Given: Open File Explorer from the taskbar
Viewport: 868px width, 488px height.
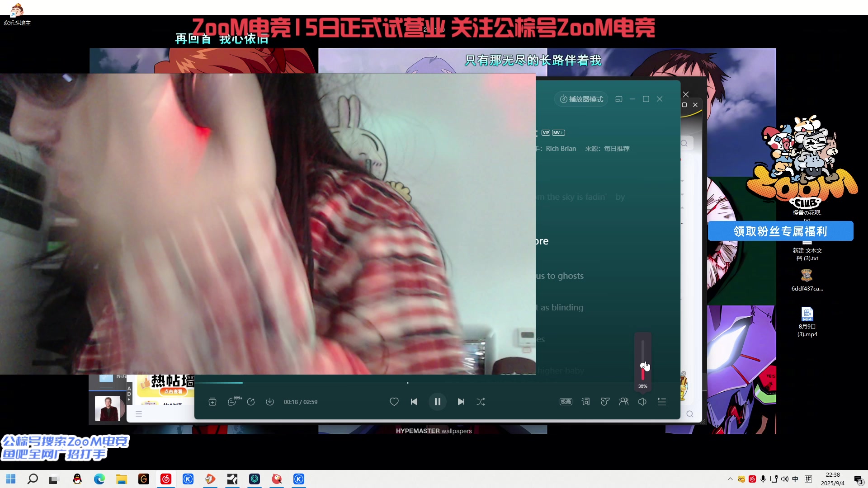Looking at the screenshot, I should [122, 479].
